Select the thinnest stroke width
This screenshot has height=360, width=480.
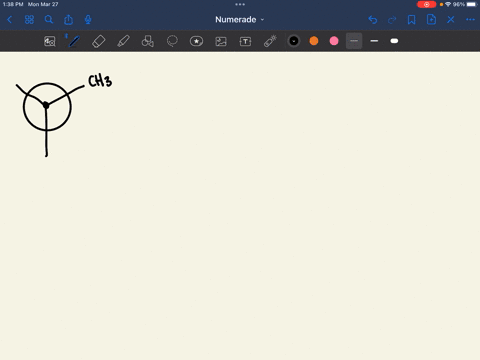pos(354,41)
